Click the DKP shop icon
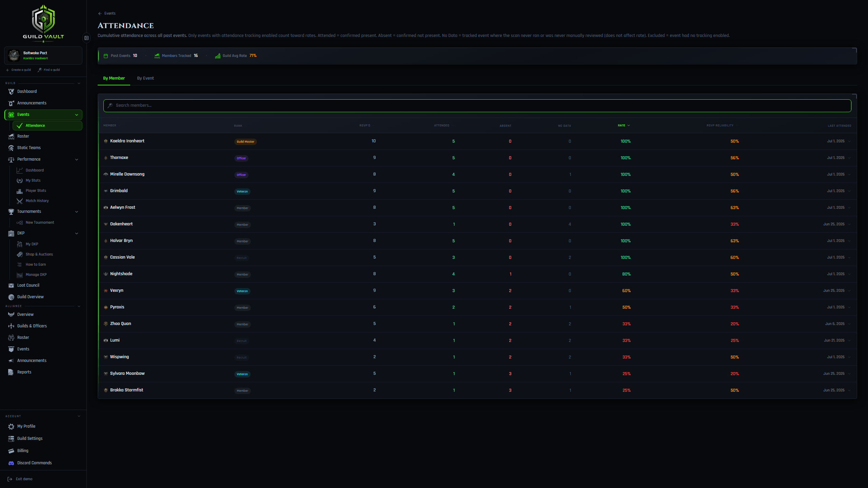 [x=11, y=233]
